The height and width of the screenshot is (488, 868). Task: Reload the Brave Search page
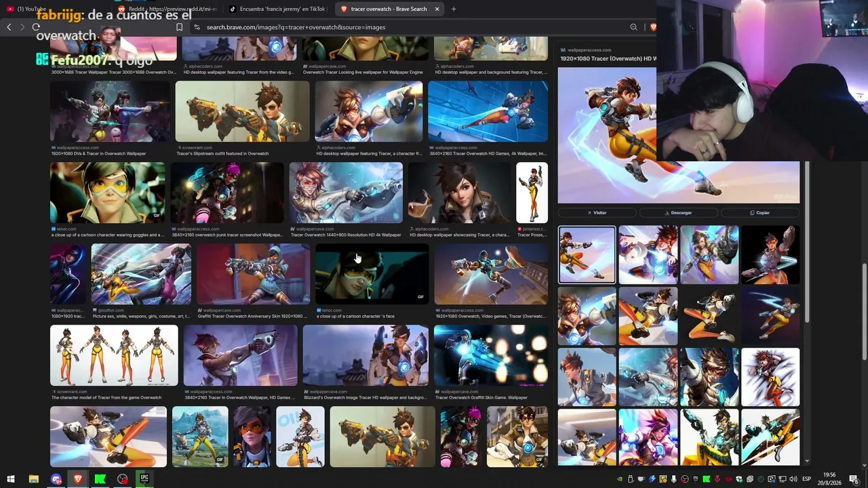(x=36, y=27)
